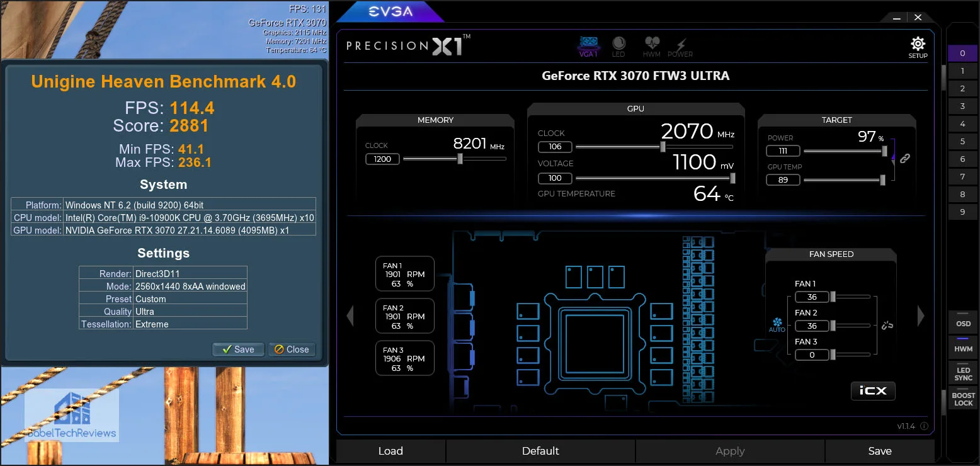Screen dimensions: 980x466
Task: Click the version info icon
Action: [x=924, y=426]
